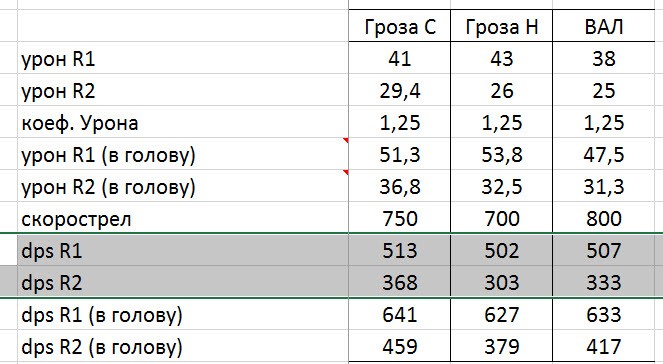Click the cell showing 303
This screenshot has width=663, height=364.
coord(501,282)
